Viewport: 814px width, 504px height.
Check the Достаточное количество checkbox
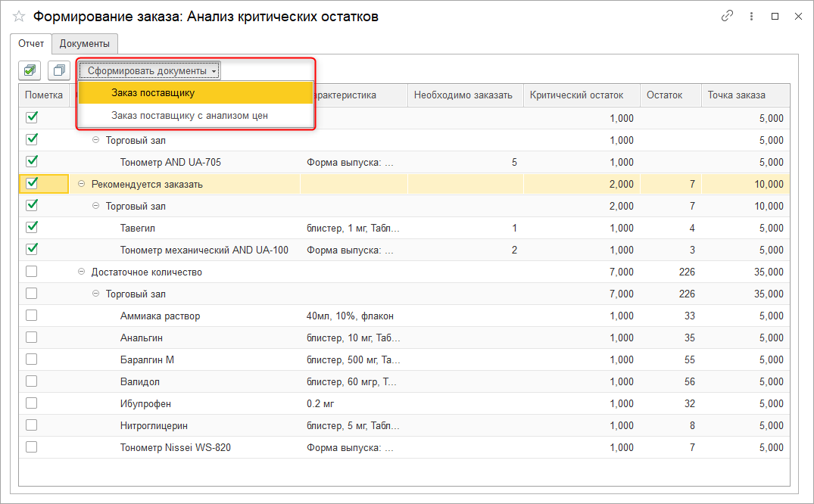(x=32, y=272)
